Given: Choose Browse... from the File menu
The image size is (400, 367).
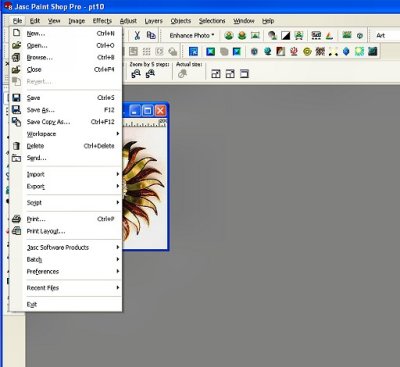Looking at the screenshot, I should [66, 57].
